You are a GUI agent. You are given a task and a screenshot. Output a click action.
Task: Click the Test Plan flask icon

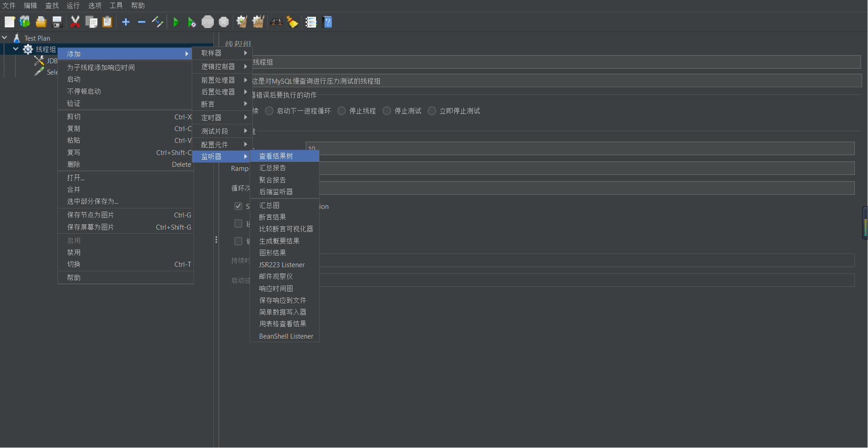17,38
